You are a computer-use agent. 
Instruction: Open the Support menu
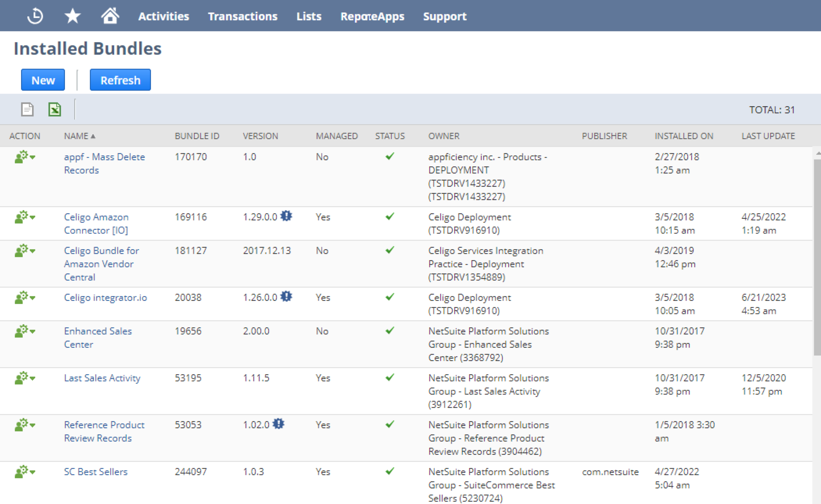pos(445,16)
